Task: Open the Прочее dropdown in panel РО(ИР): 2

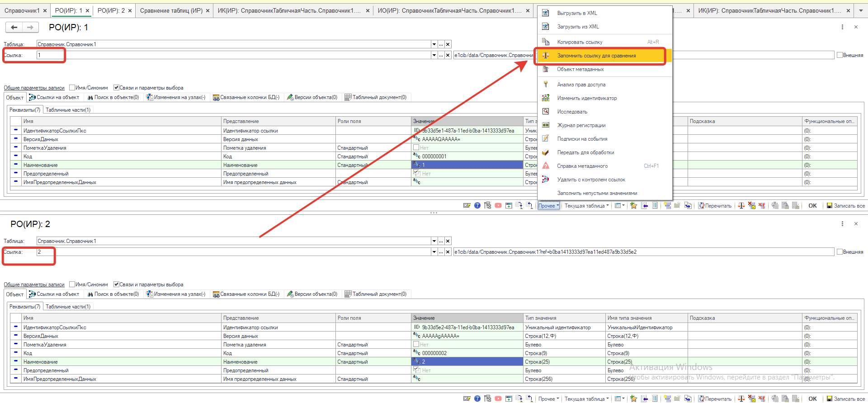Action: (549, 399)
